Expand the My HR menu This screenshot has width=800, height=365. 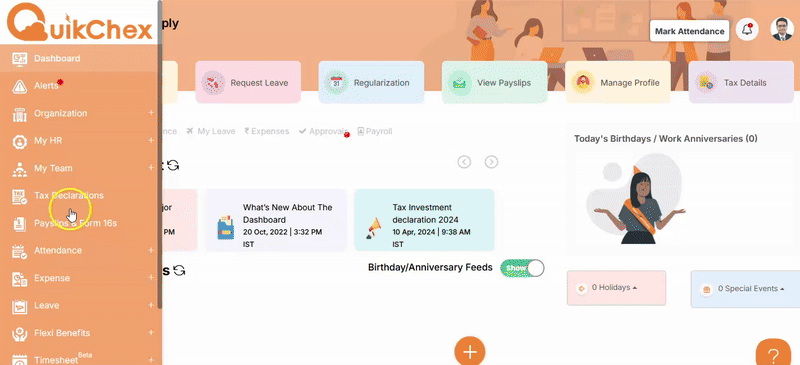151,140
